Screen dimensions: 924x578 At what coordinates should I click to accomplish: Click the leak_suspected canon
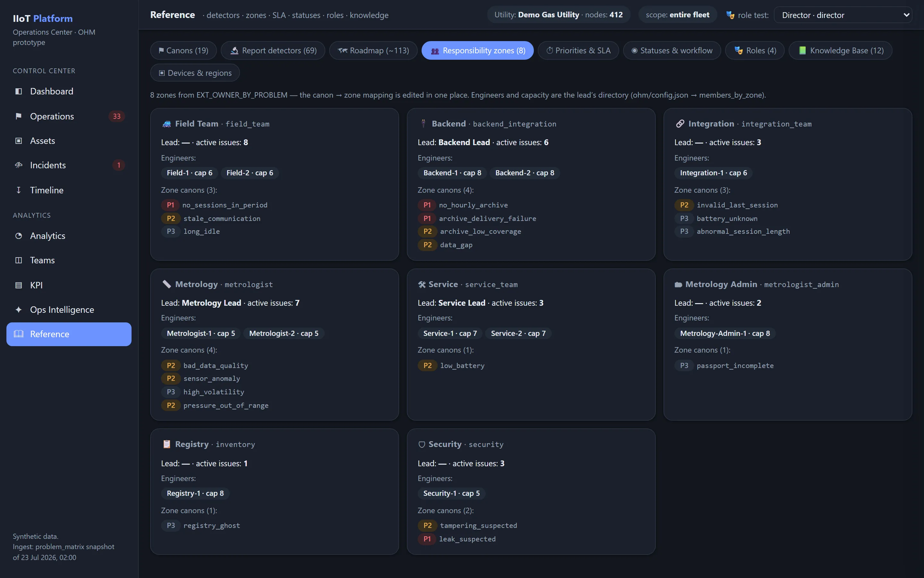tap(467, 539)
